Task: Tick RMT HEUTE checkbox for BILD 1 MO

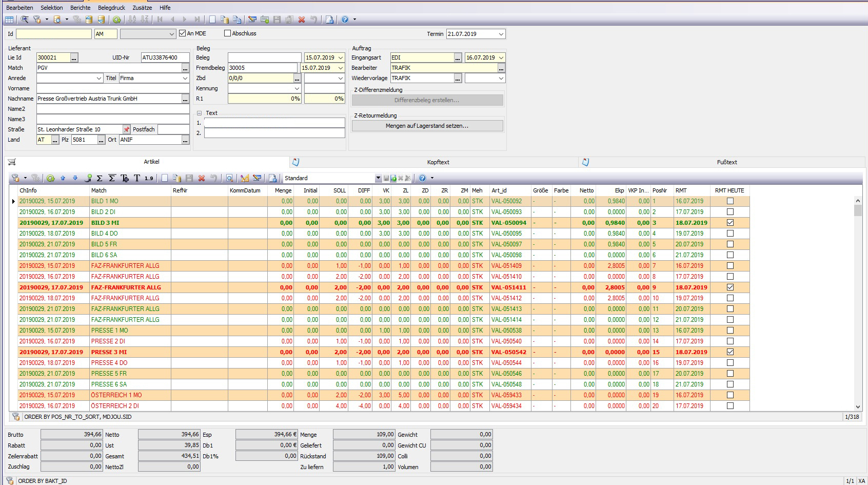Action: coord(730,201)
